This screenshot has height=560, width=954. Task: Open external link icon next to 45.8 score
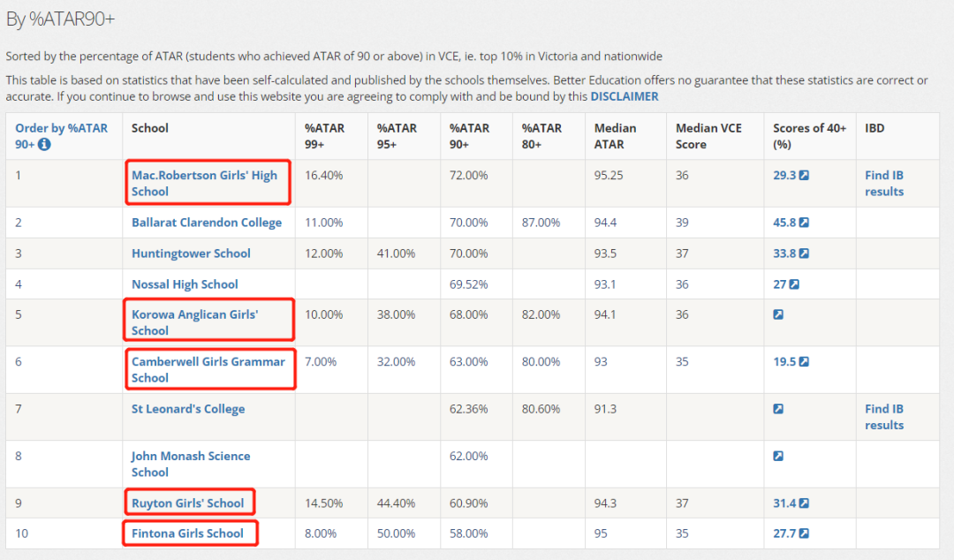coord(804,223)
